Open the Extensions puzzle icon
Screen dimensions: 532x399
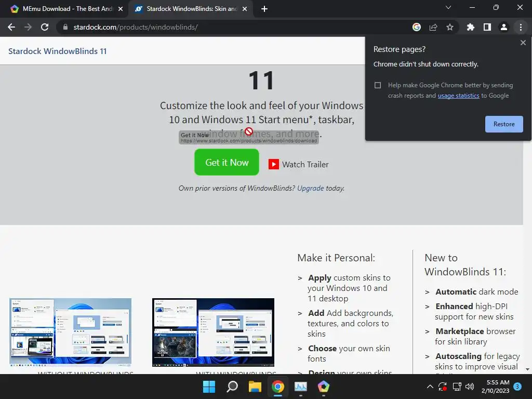point(471,27)
